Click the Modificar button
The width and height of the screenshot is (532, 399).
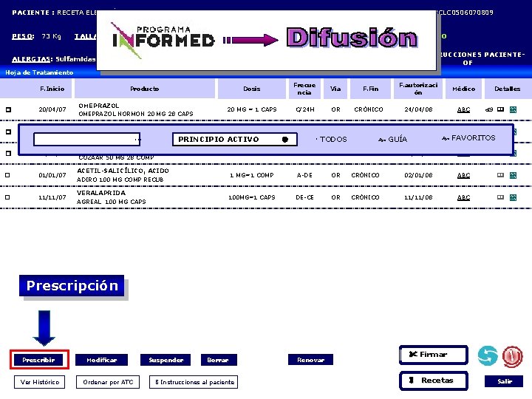(x=101, y=360)
